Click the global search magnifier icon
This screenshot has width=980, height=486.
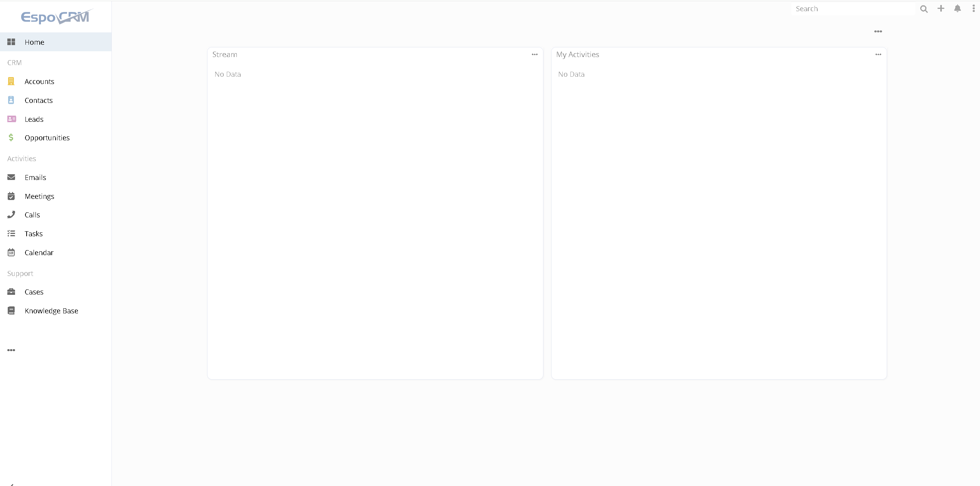coord(924,9)
